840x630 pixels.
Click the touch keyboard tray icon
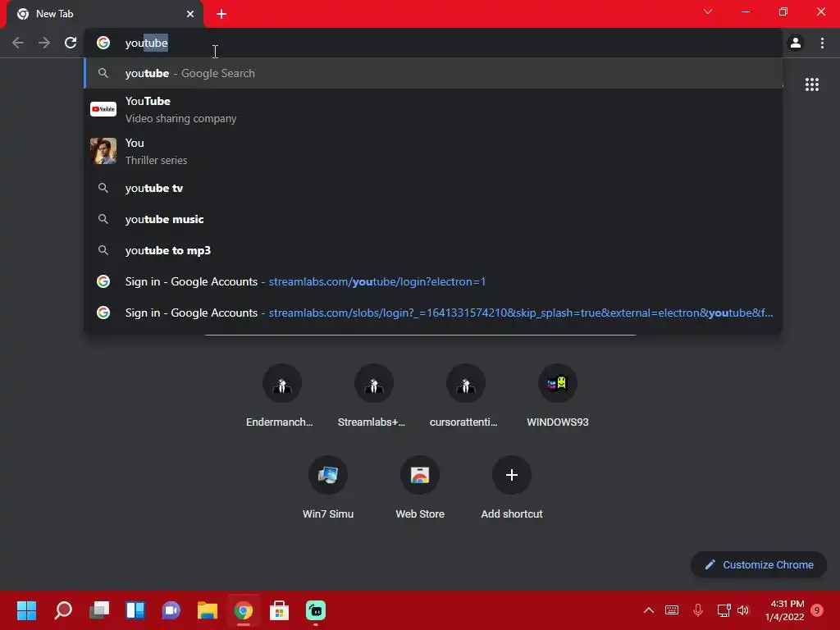point(672,610)
